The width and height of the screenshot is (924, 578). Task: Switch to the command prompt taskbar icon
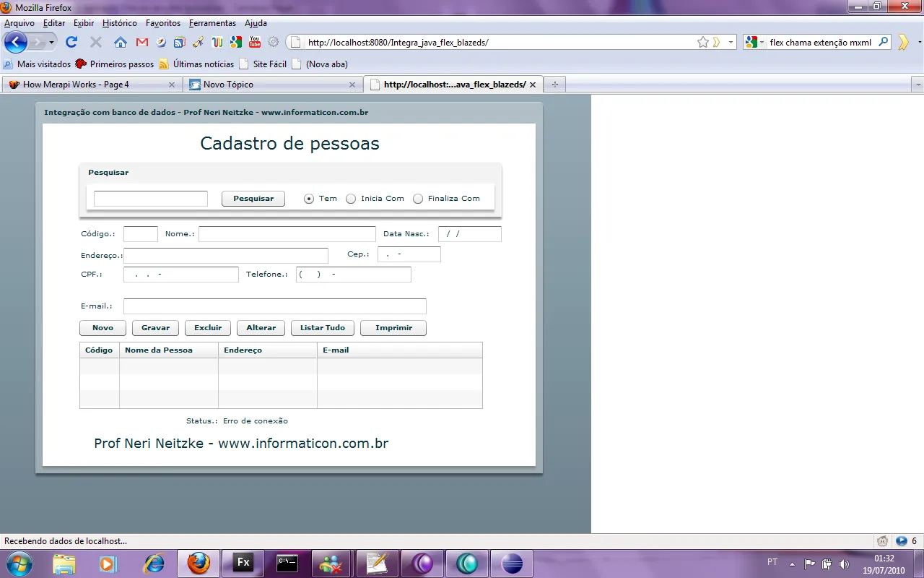(288, 563)
